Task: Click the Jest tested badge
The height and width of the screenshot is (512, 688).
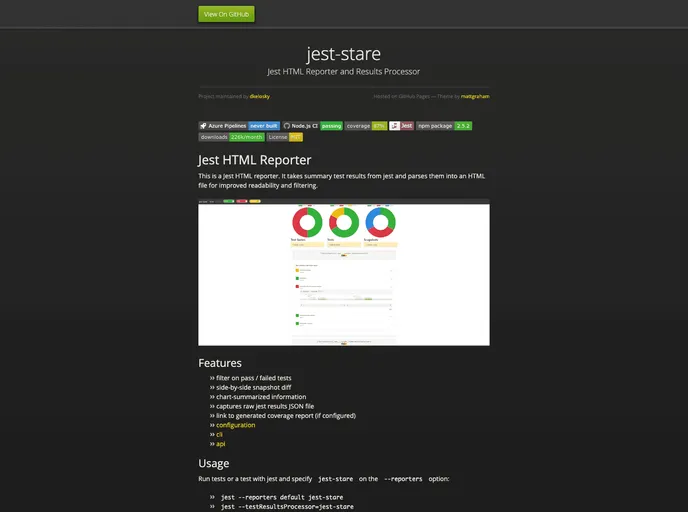Action: 401,126
